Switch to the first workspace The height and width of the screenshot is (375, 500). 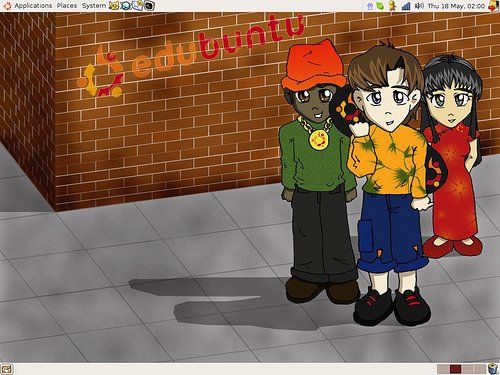tap(443, 369)
